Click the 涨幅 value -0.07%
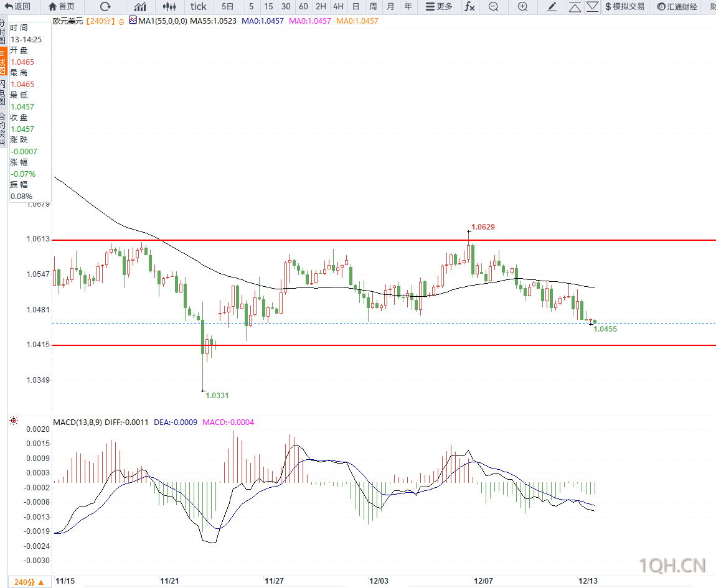 click(23, 174)
